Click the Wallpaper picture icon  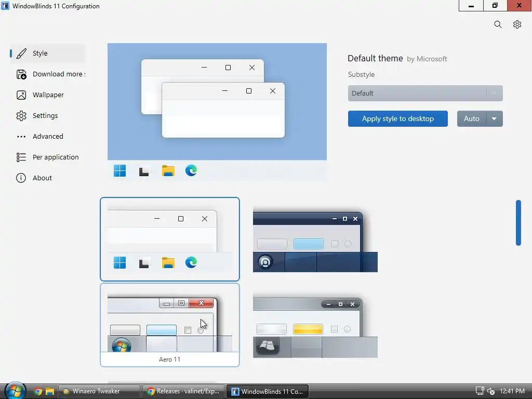[21, 95]
